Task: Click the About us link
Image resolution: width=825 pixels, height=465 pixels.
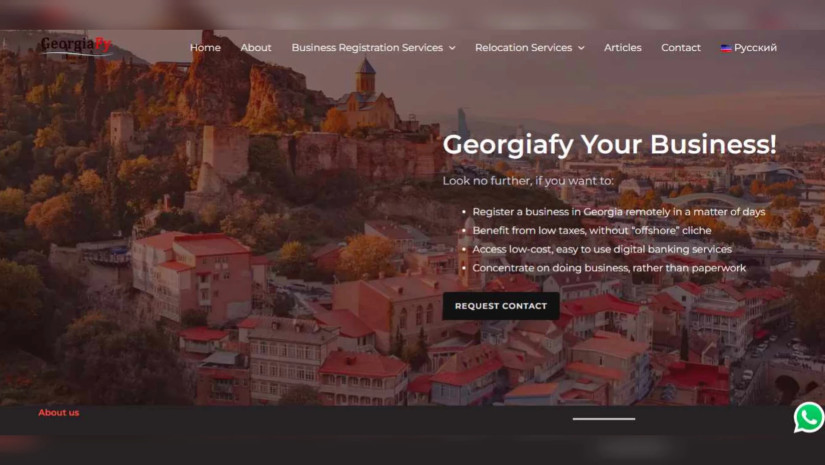Action: pyautogui.click(x=58, y=412)
